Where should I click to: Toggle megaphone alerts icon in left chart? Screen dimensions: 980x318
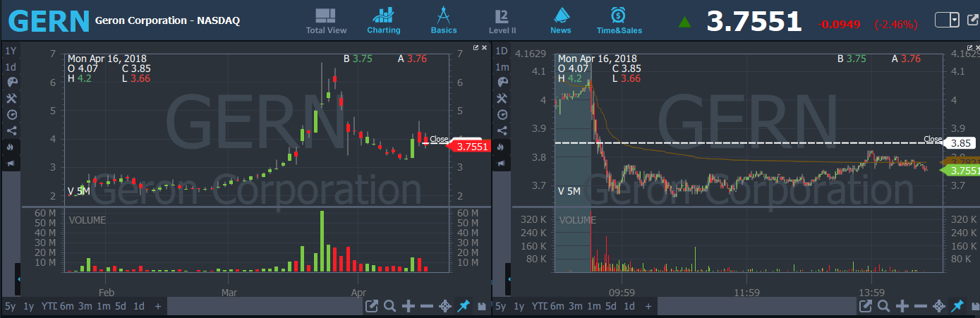pyautogui.click(x=11, y=164)
